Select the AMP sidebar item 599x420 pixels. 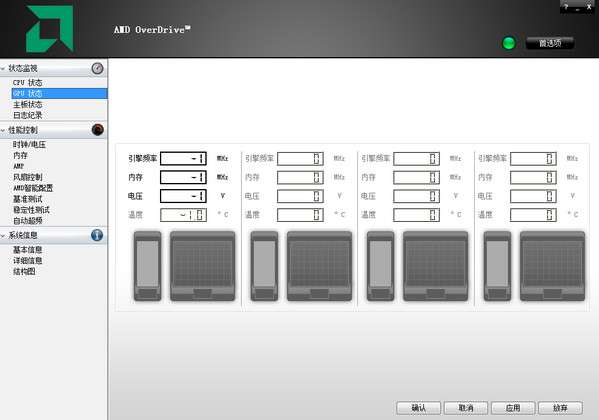18,166
